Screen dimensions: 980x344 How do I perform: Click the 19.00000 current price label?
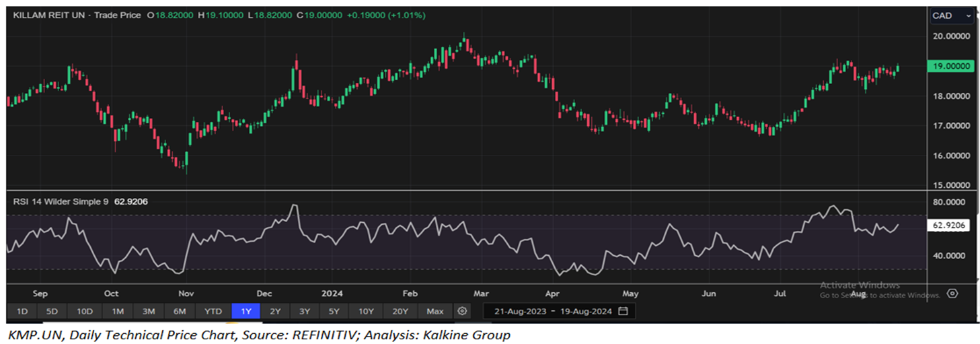[x=950, y=66]
